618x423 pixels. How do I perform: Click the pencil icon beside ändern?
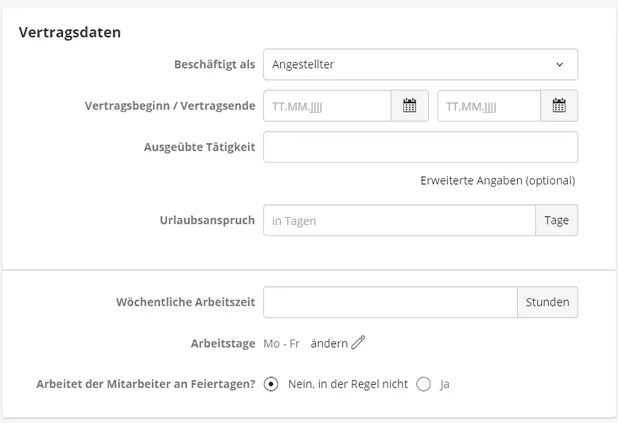pyautogui.click(x=359, y=343)
